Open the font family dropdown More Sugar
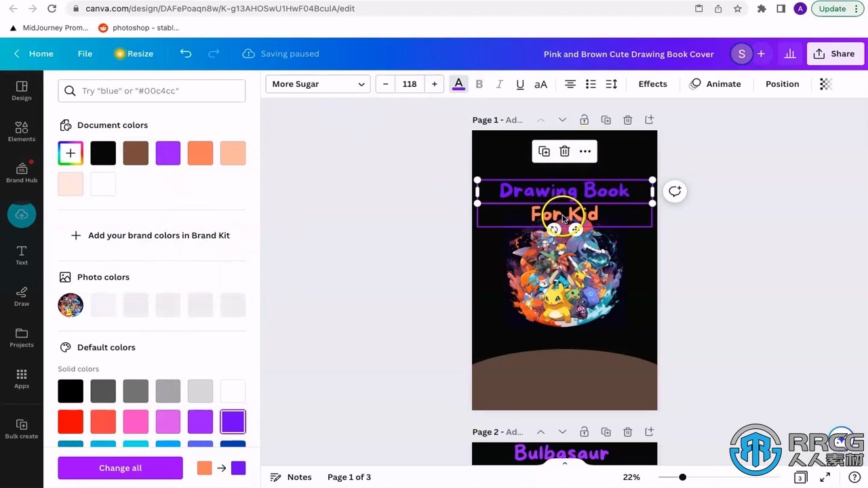 tap(318, 84)
